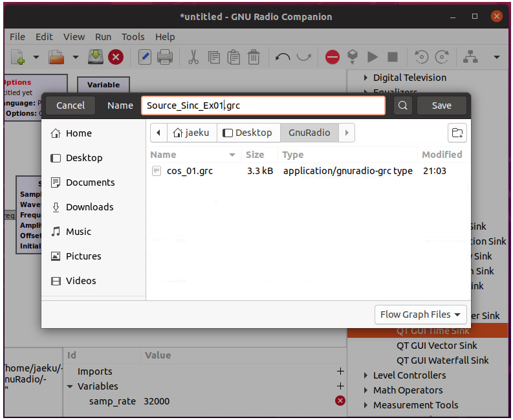This screenshot has width=513, height=420.
Task: Open the New flow graph type dropdown arrow
Action: click(36, 58)
